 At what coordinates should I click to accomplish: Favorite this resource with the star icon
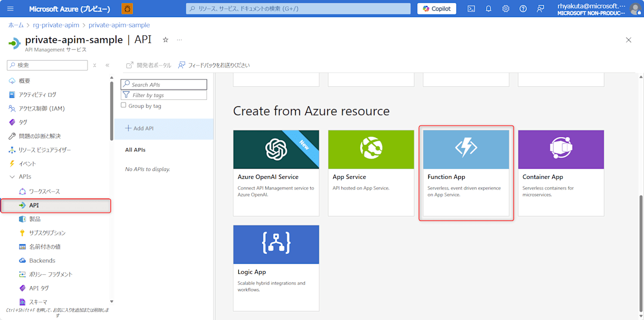coord(165,40)
